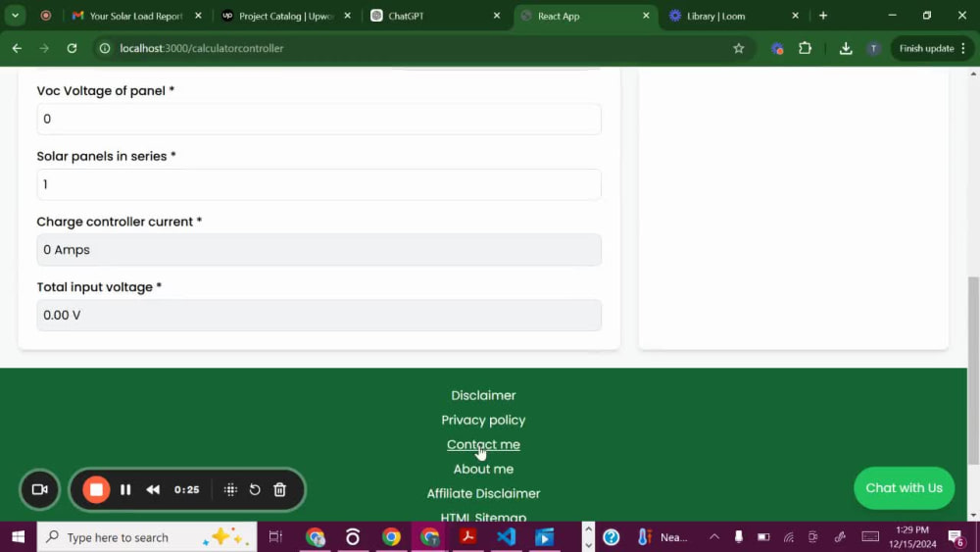Viewport: 980px width, 552px height.
Task: Expand the tab search dropdown
Action: tap(15, 16)
